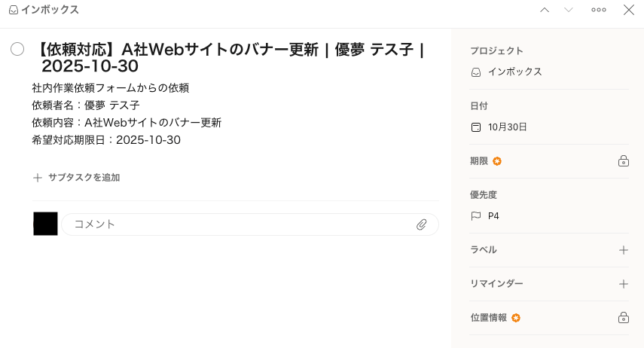Click the lock icon beside 期限
Image resolution: width=644 pixels, height=348 pixels.
(x=623, y=161)
